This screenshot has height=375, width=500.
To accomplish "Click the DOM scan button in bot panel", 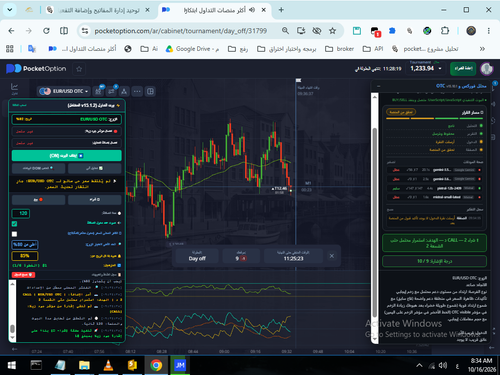I will point(38,168).
